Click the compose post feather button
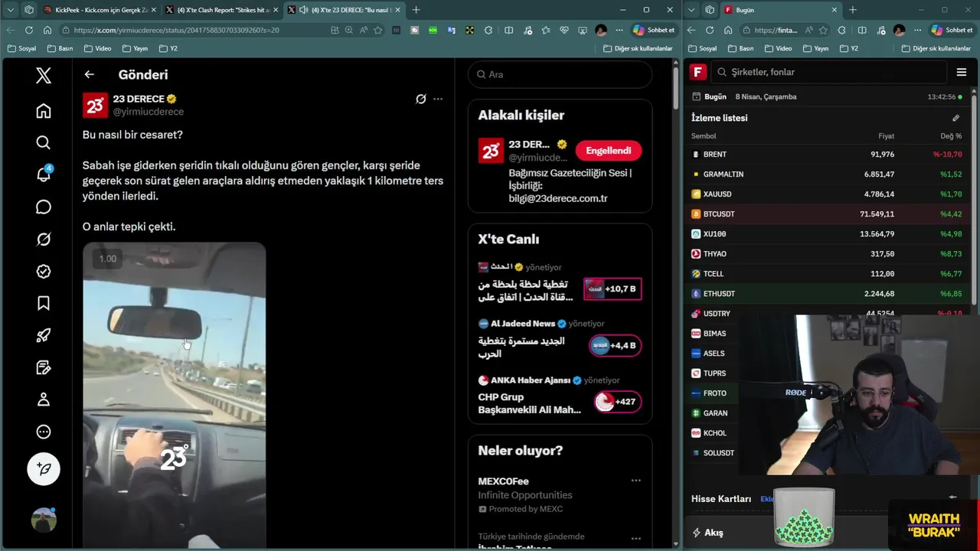The width and height of the screenshot is (980, 551). 44,468
